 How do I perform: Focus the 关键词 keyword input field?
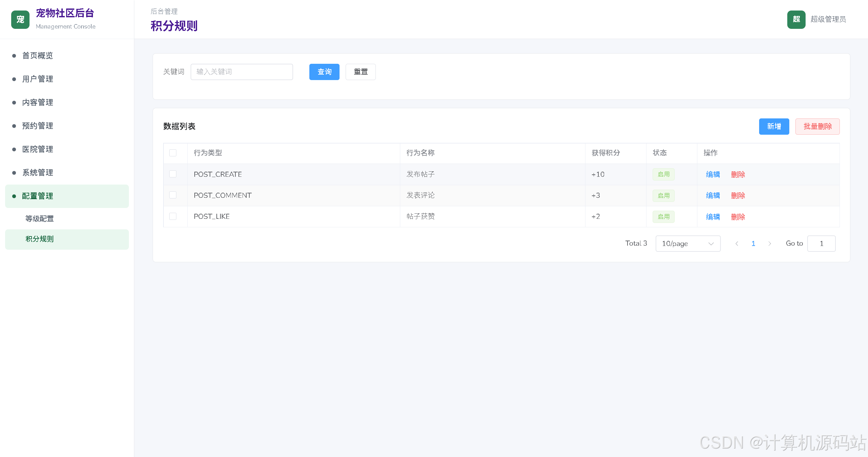242,72
